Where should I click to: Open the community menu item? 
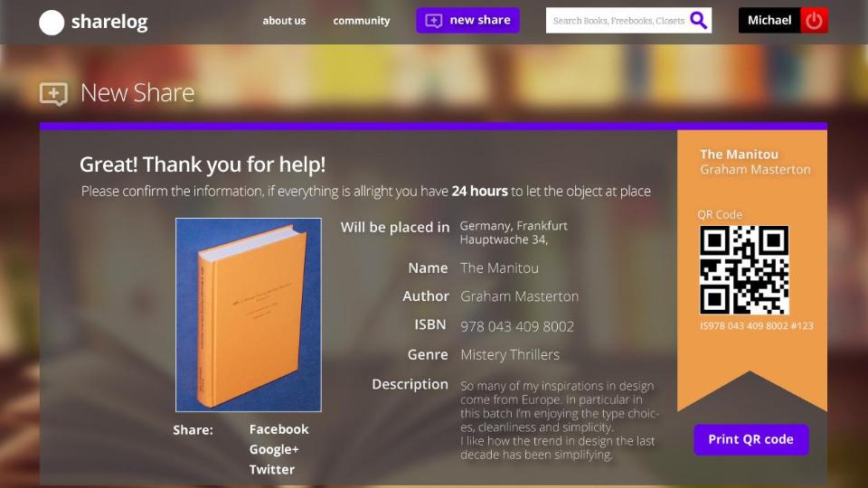361,21
